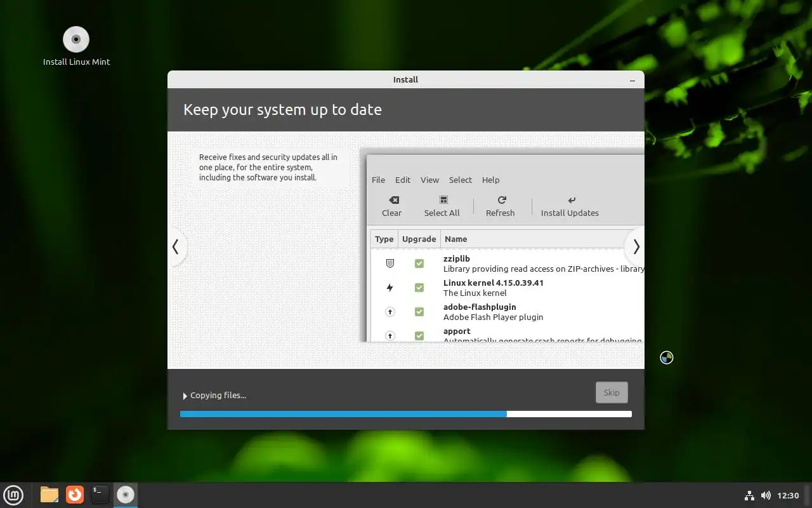This screenshot has width=812, height=508.
Task: Click the Install window title bar text
Action: (405, 80)
